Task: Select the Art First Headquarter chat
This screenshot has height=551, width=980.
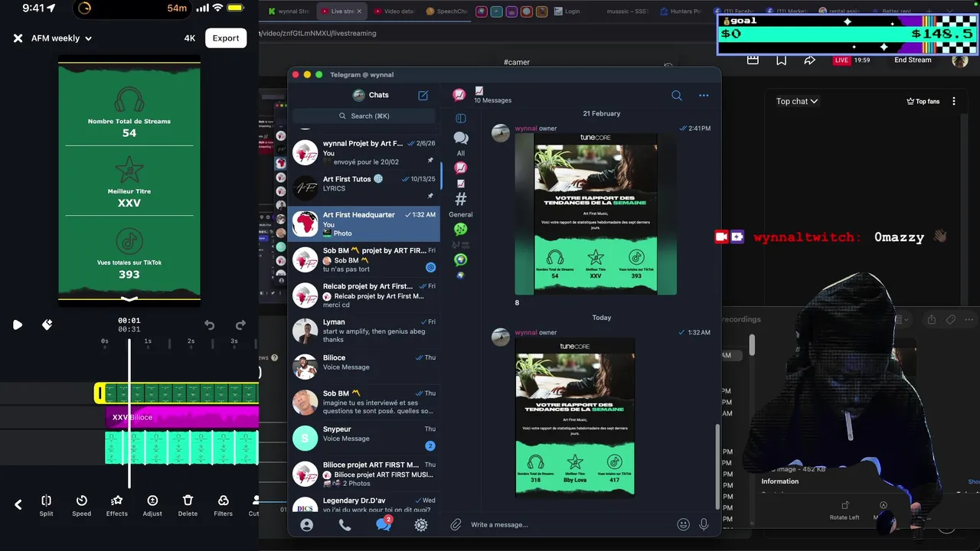Action: 364,224
